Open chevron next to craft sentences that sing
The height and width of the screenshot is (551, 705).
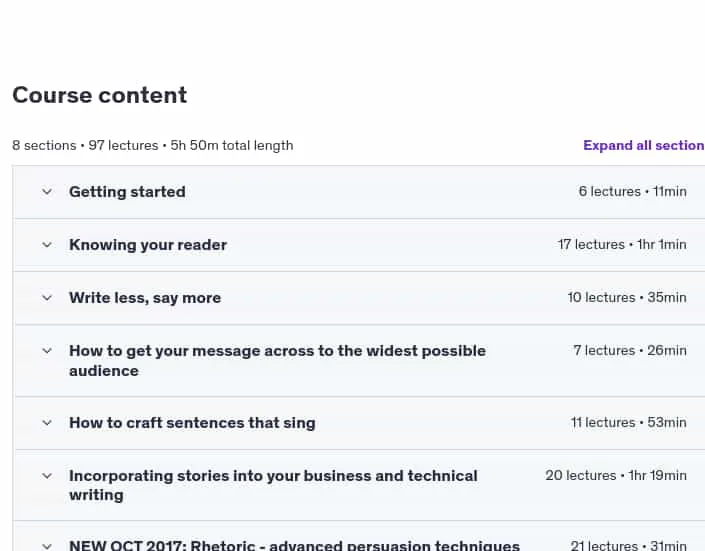click(47, 423)
